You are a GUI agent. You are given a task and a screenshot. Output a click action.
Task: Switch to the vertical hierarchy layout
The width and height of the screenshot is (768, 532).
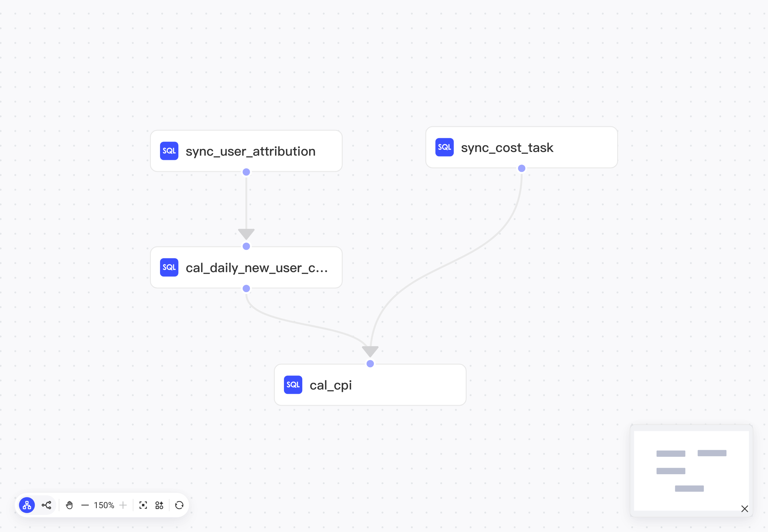(x=27, y=505)
